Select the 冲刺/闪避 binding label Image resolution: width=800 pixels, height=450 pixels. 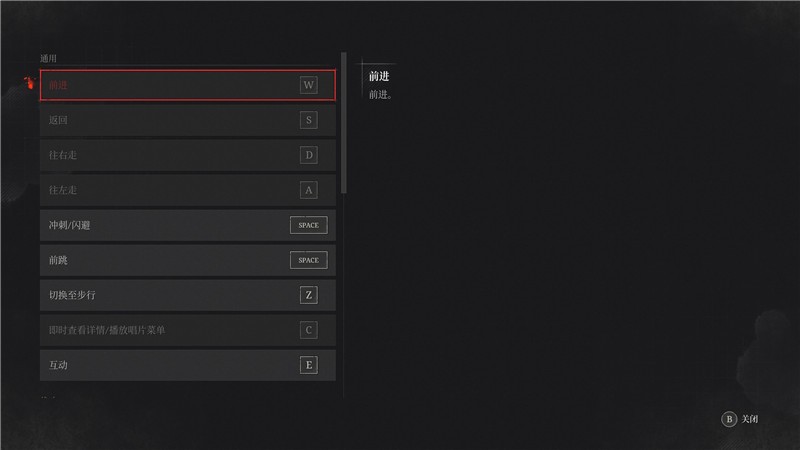[x=70, y=225]
